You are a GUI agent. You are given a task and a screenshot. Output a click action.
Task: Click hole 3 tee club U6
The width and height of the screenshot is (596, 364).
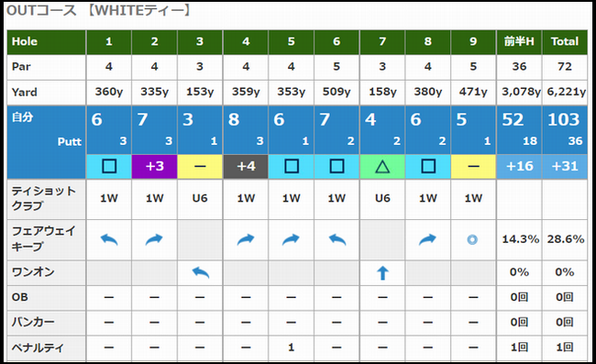200,198
